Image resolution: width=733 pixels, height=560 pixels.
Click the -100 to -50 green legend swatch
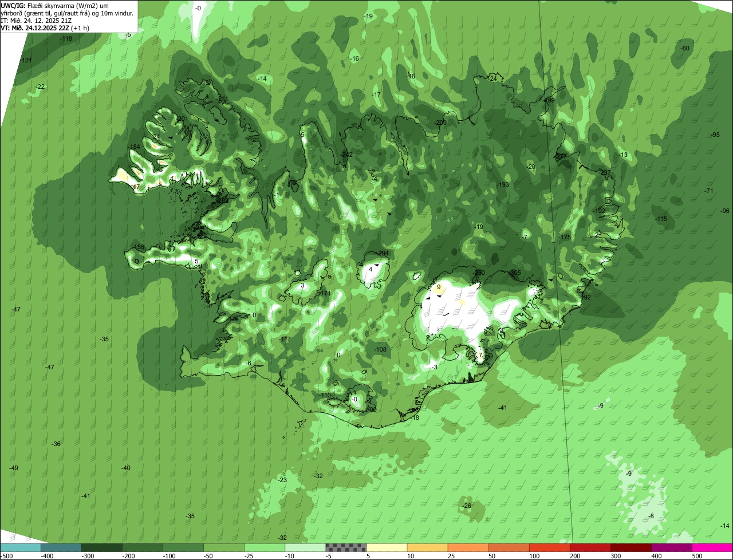tap(183, 547)
